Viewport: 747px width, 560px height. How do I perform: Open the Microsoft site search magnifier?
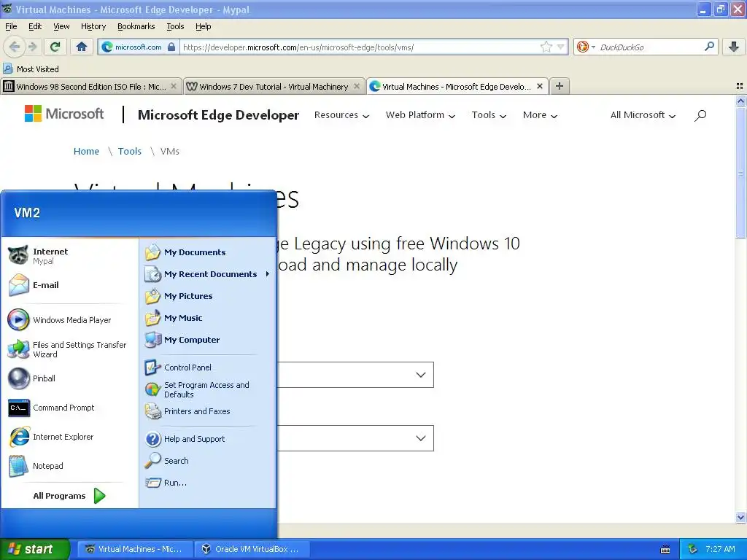point(700,115)
